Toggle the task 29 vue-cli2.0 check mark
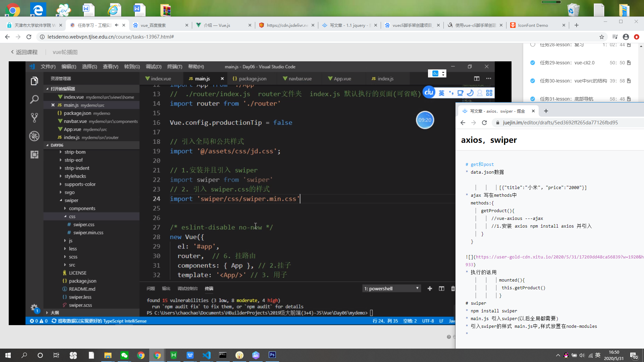This screenshot has width=644, height=362. pyautogui.click(x=533, y=63)
